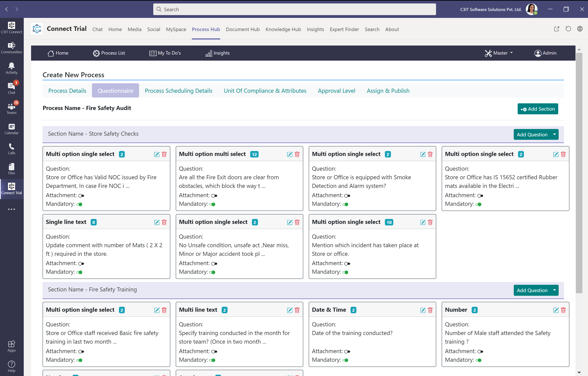588x376 pixels.
Task: Click in the top Search field
Action: click(294, 9)
